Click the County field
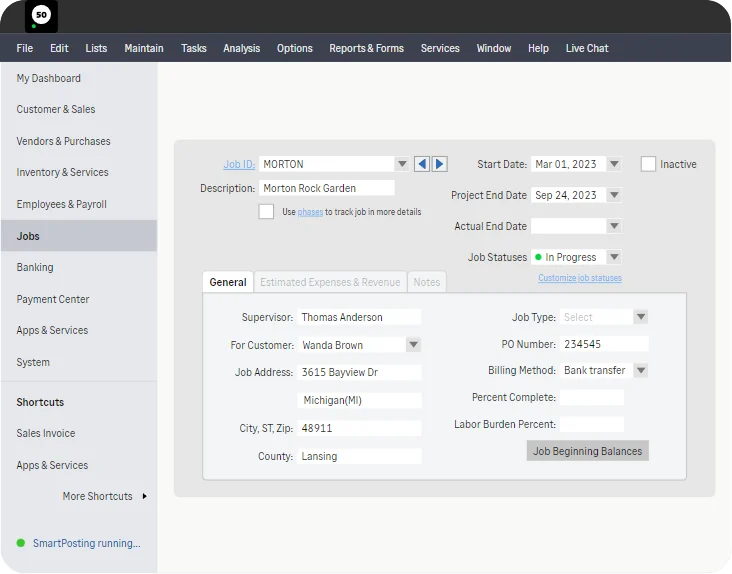 click(x=359, y=456)
